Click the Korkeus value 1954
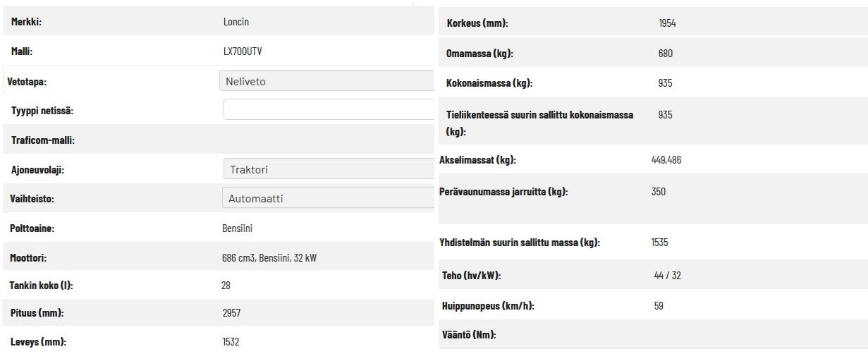The image size is (868, 361). [x=667, y=23]
